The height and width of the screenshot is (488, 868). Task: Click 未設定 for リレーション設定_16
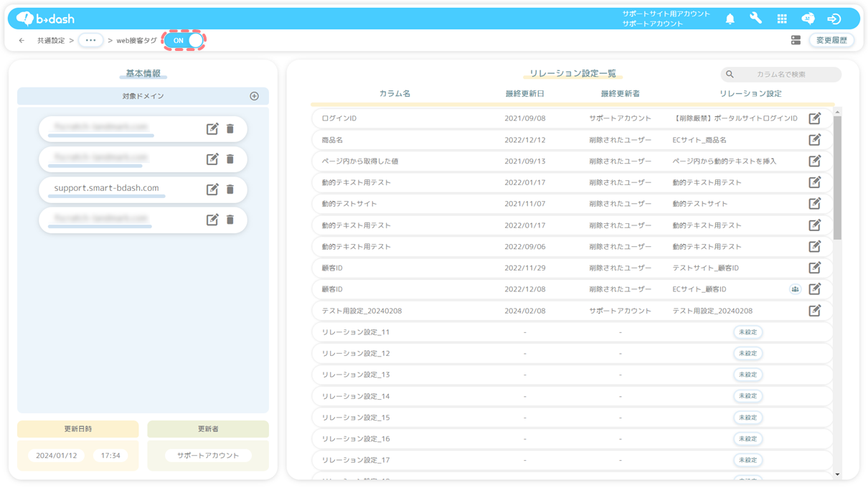[747, 438]
